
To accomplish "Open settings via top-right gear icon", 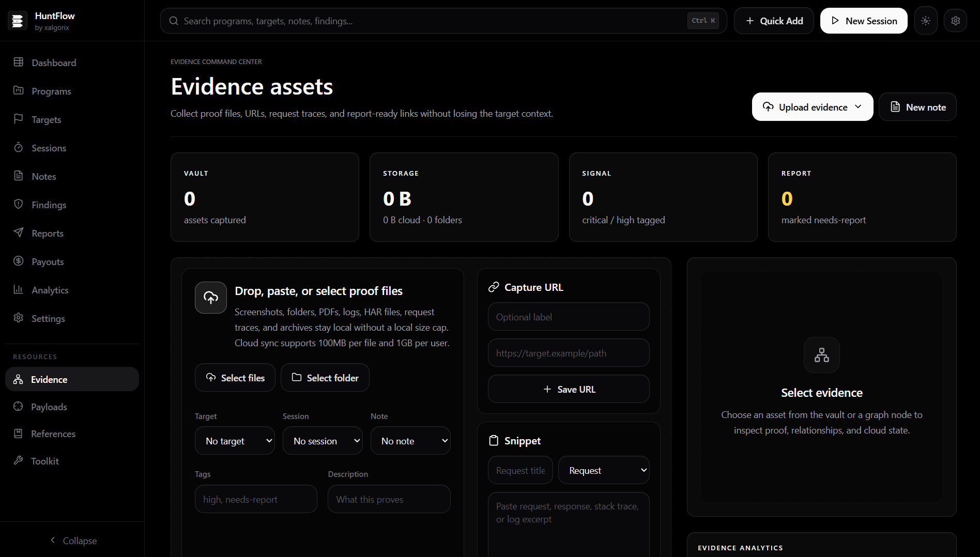I will (x=956, y=21).
